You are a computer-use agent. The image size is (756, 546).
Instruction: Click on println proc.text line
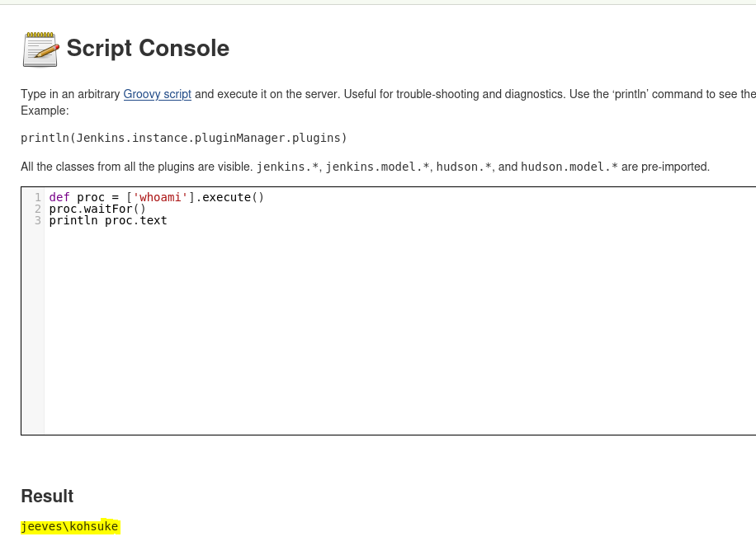click(108, 220)
